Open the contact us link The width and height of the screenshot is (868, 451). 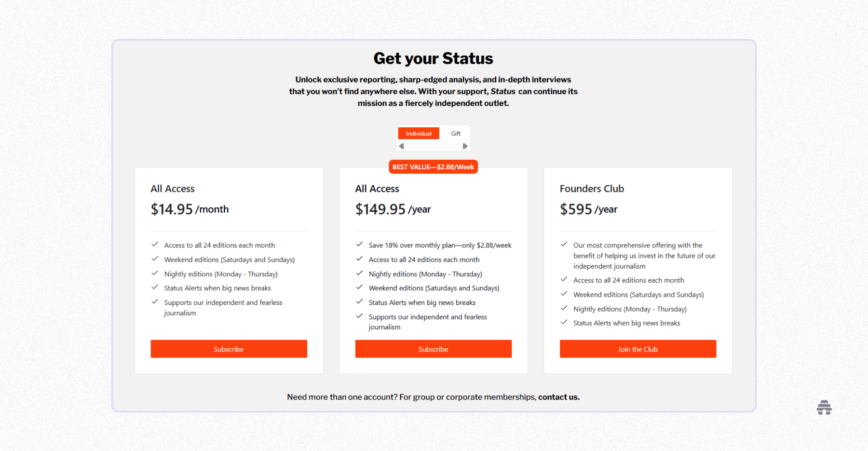tap(558, 396)
